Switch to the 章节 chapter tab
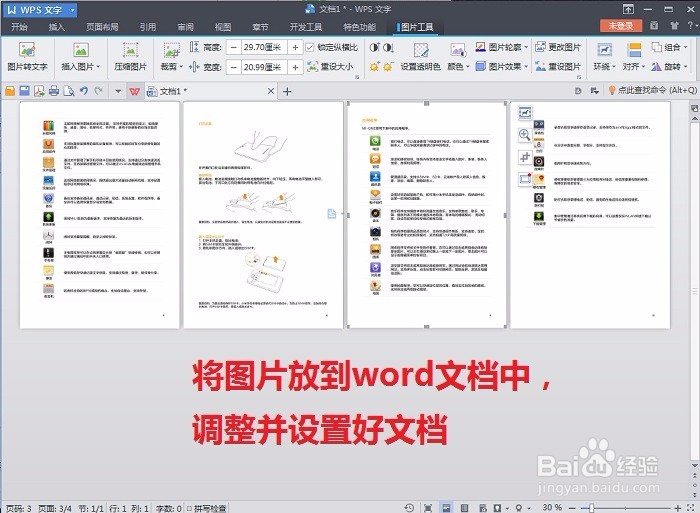Image resolution: width=700 pixels, height=513 pixels. (260, 27)
